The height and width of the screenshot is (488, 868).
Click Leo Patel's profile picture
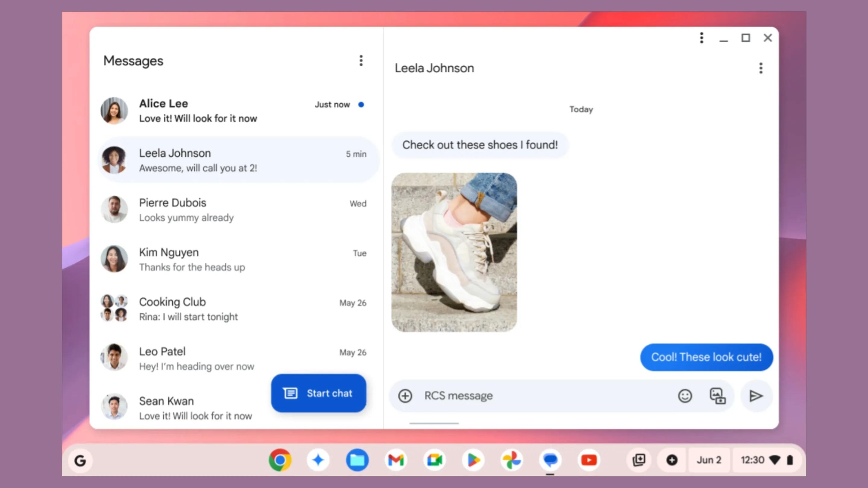click(114, 357)
